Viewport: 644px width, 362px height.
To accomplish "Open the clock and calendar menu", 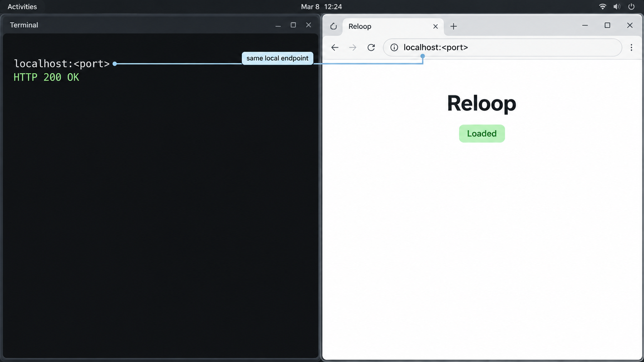I will tap(321, 7).
